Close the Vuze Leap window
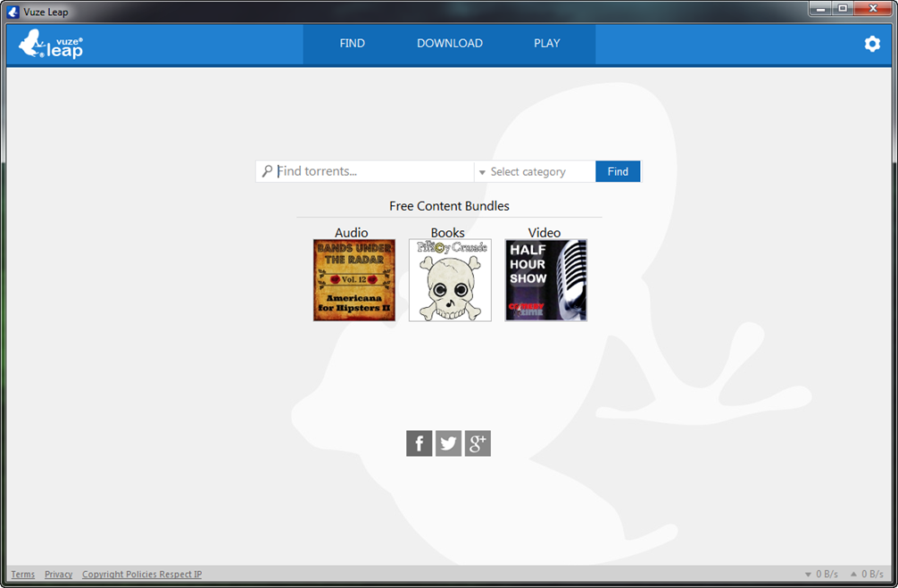This screenshot has height=588, width=898. [873, 9]
